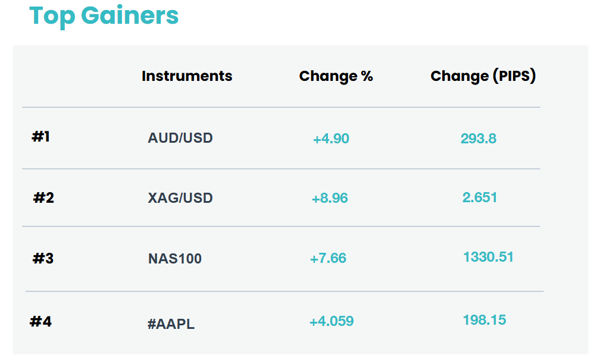The height and width of the screenshot is (364, 600).
Task: Click the #4 rank label
Action: pyautogui.click(x=40, y=321)
